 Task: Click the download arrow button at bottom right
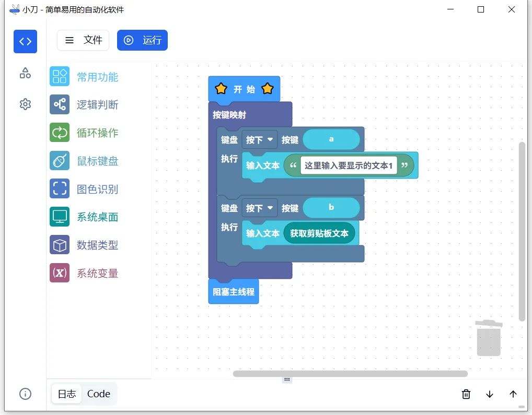point(489,394)
